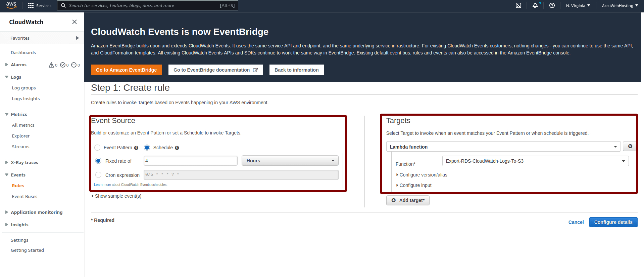
Task: Open the AWS console home logo
Action: click(11, 5)
